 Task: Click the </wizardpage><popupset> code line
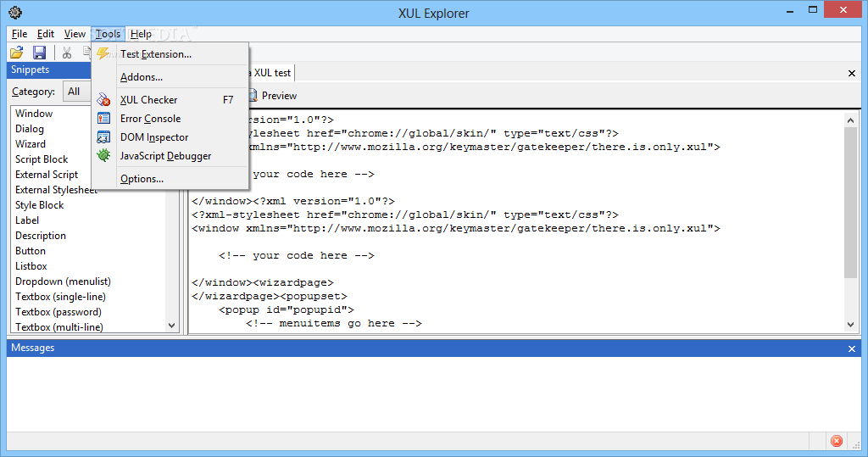coord(270,297)
